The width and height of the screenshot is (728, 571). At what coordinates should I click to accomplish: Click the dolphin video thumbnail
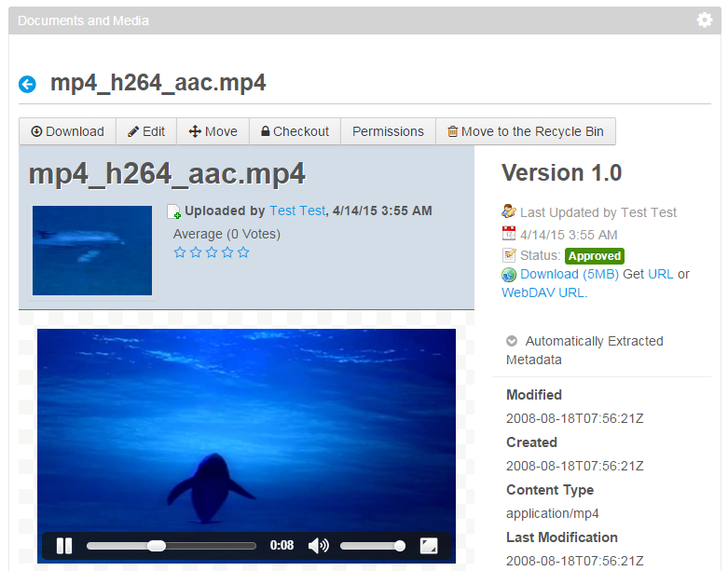click(x=92, y=251)
